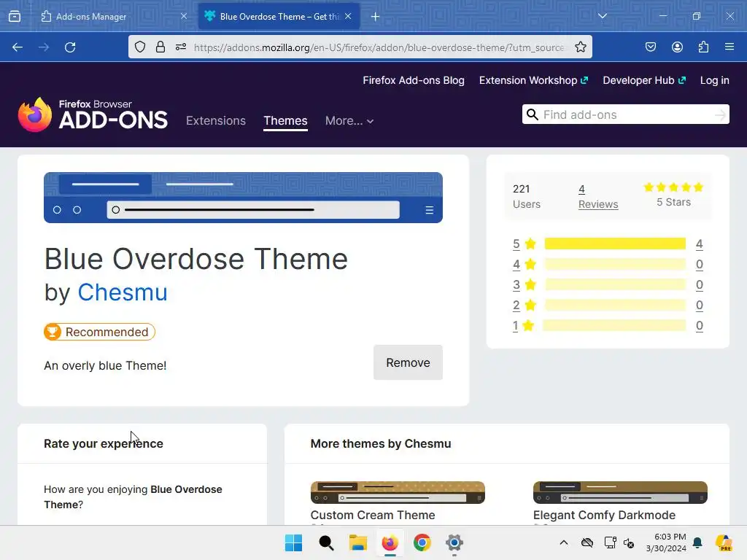Go back to the previous page
This screenshot has height=560, width=747.
point(18,47)
